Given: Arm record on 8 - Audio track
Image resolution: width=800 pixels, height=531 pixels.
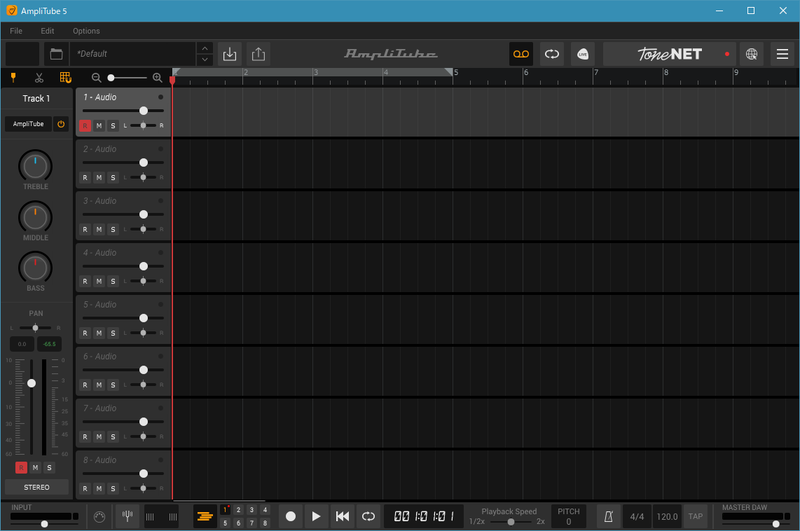Looking at the screenshot, I should [x=85, y=489].
